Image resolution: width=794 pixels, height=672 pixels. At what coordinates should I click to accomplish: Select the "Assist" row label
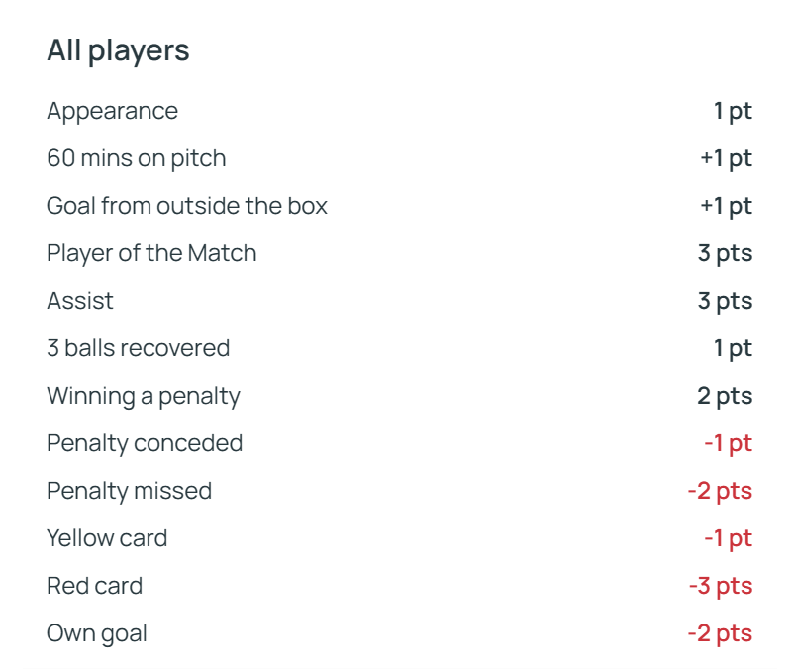click(x=80, y=301)
